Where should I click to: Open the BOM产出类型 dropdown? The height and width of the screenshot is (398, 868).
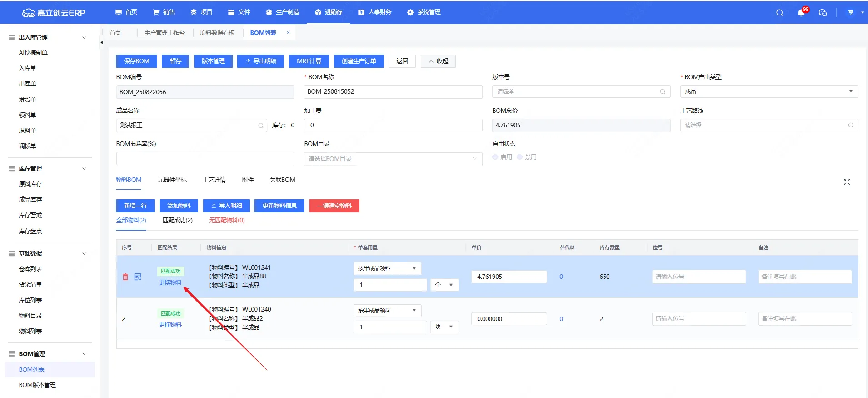tap(768, 91)
